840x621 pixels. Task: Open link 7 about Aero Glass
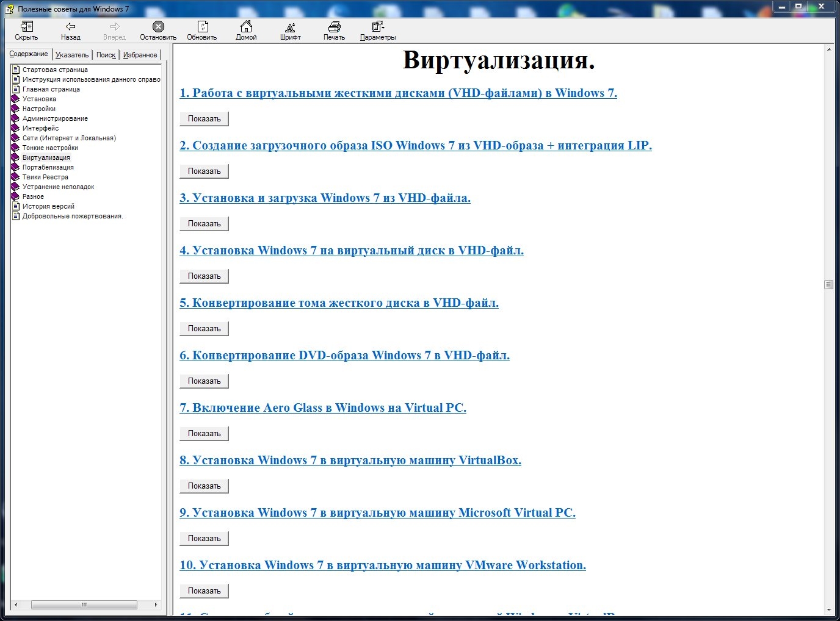(322, 408)
